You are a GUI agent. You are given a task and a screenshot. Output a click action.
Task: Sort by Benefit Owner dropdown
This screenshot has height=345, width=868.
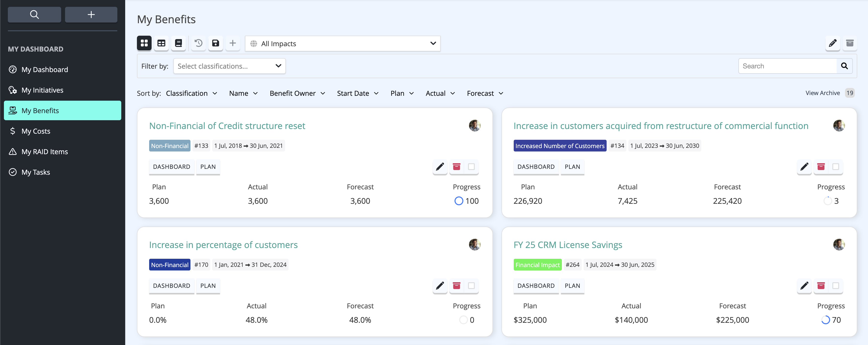pyautogui.click(x=297, y=93)
